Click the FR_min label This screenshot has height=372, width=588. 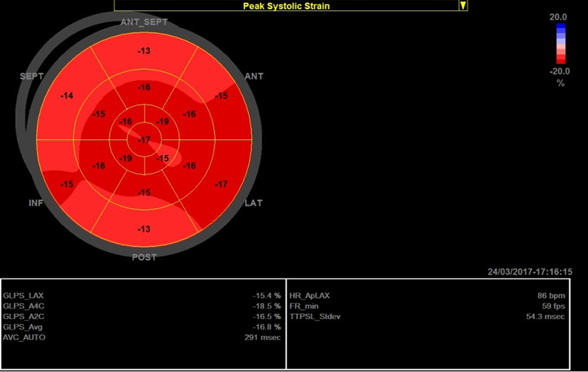click(304, 306)
